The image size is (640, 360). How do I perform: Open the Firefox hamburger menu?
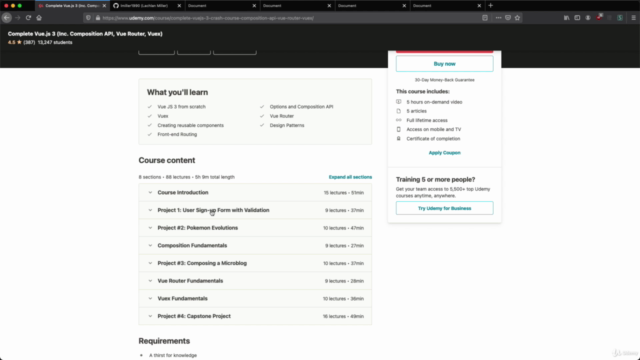tap(633, 18)
